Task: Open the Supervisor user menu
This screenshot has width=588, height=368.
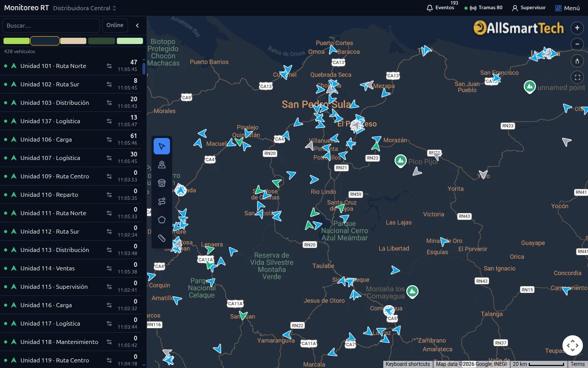Action: tap(529, 8)
